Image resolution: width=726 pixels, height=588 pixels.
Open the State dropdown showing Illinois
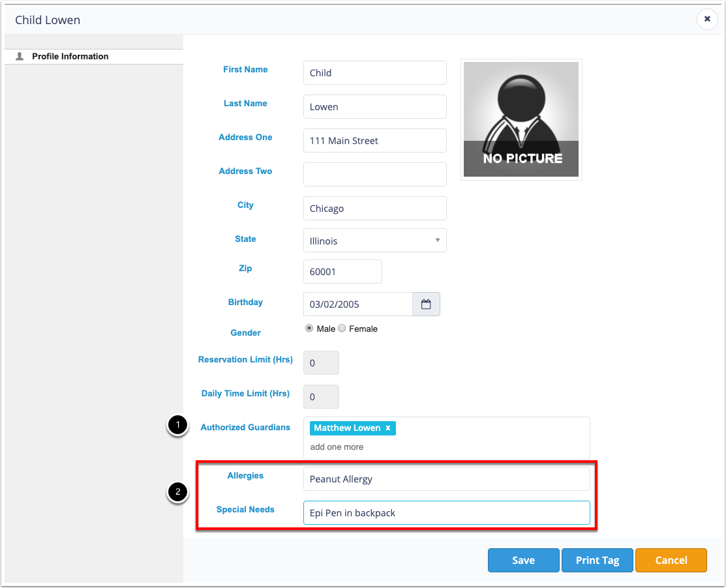tap(374, 241)
